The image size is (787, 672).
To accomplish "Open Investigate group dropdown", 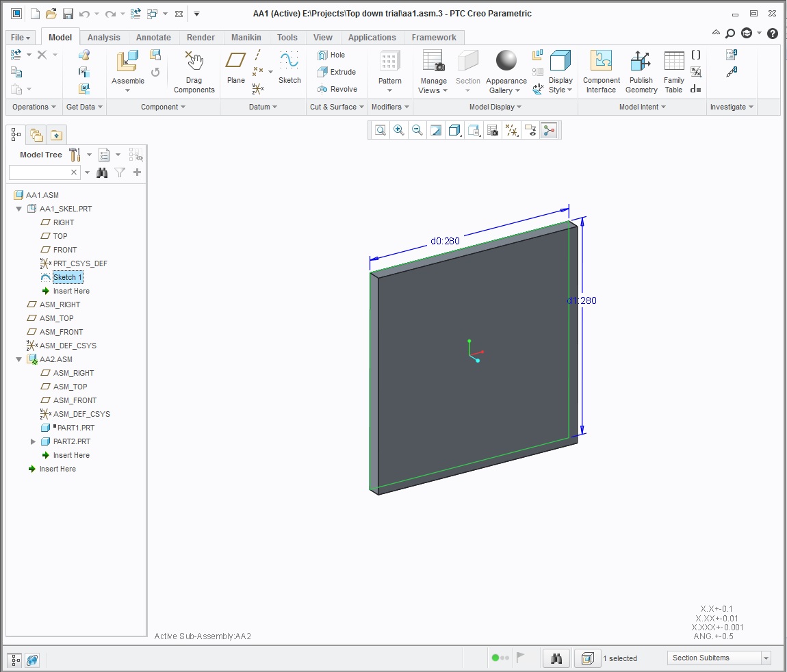I will [732, 107].
